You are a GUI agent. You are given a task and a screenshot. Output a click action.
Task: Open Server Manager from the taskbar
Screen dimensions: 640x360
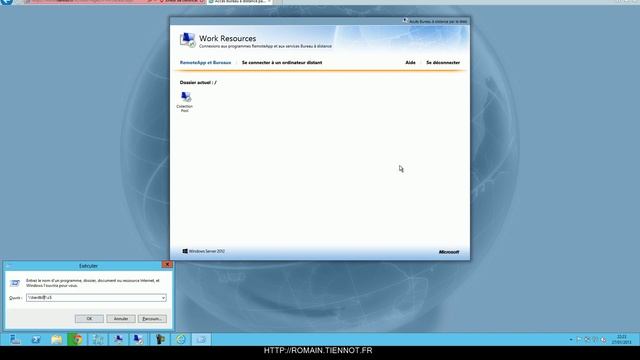click(x=15, y=339)
